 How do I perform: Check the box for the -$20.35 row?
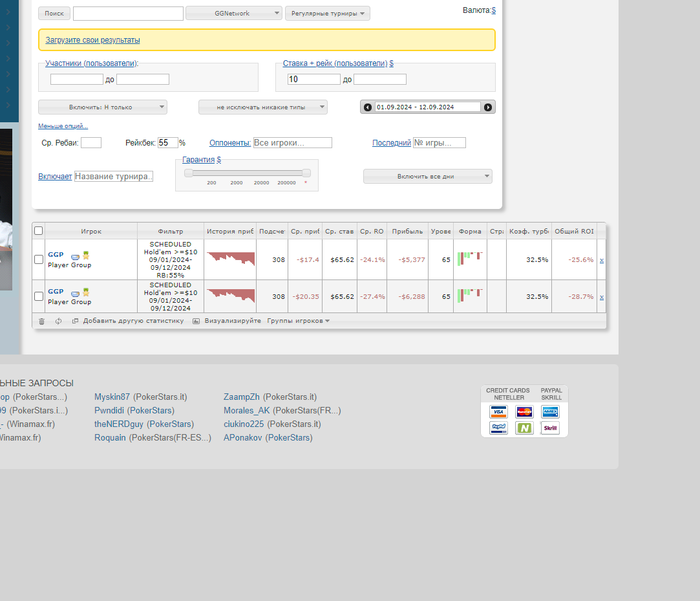[39, 296]
